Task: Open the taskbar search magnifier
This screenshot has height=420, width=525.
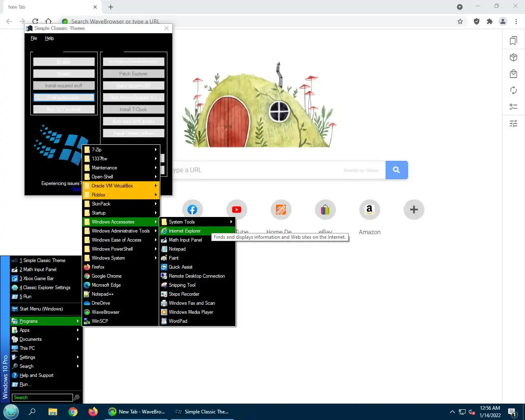Action: coord(32,412)
